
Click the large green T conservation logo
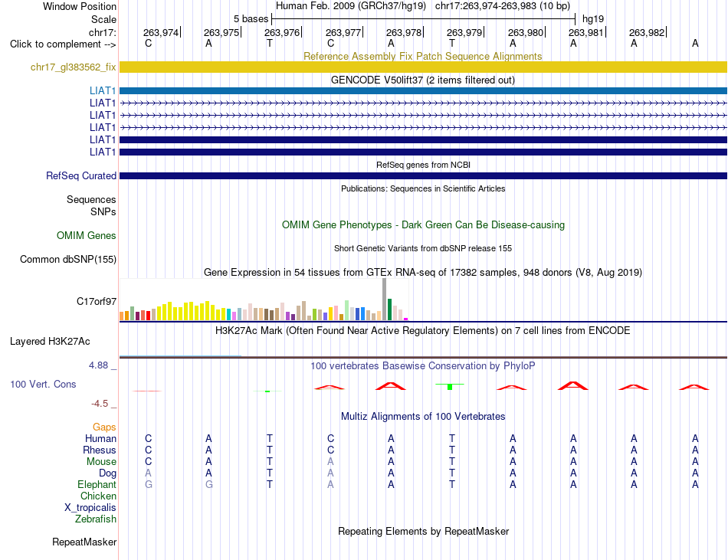pos(449,386)
